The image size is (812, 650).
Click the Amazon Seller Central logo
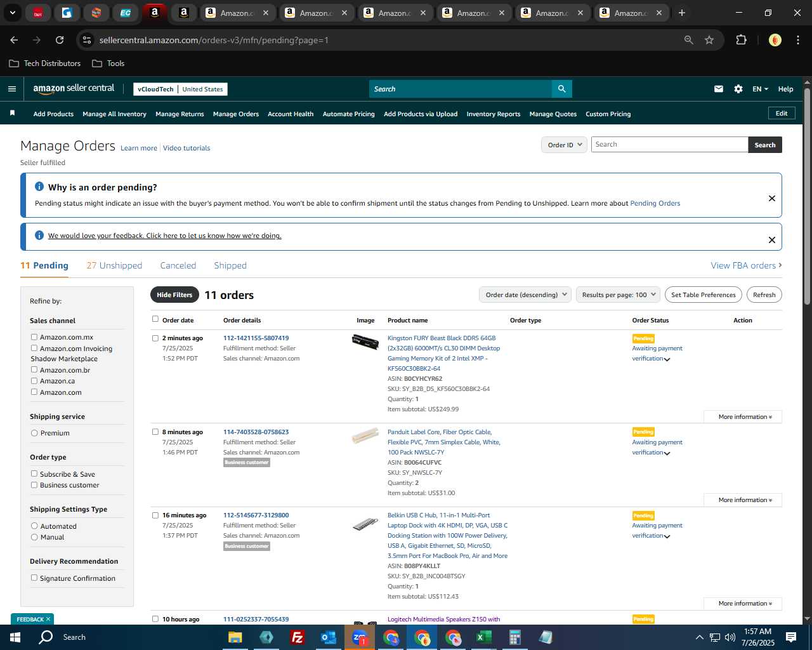click(74, 89)
